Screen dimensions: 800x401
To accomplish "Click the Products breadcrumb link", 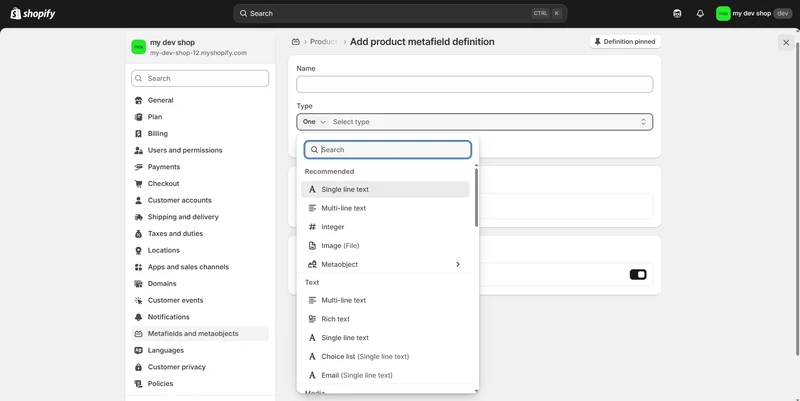I will [323, 42].
